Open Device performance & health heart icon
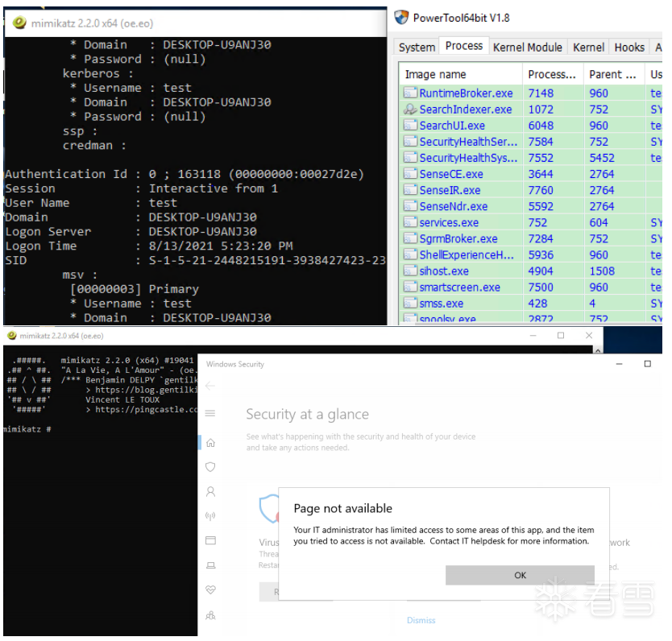 (x=210, y=589)
